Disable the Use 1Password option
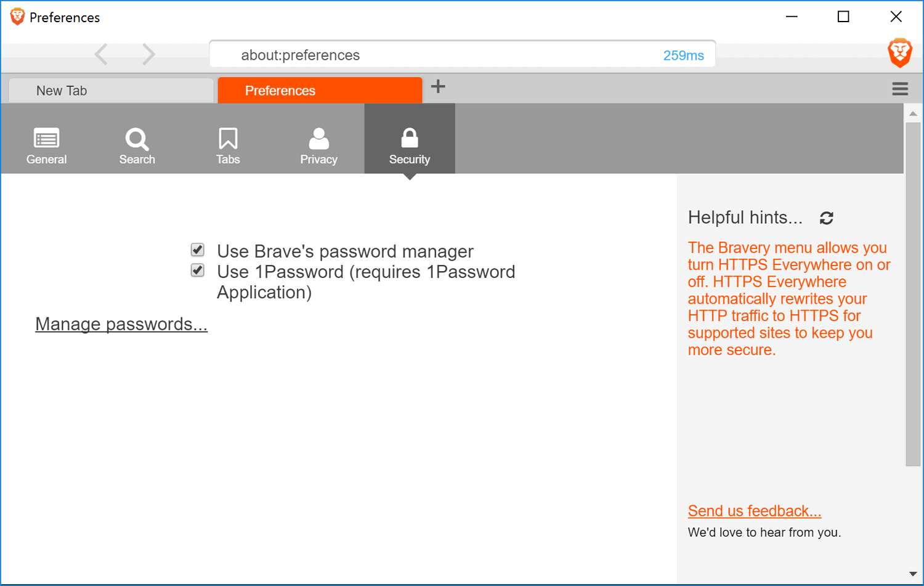The image size is (924, 586). pos(197,270)
